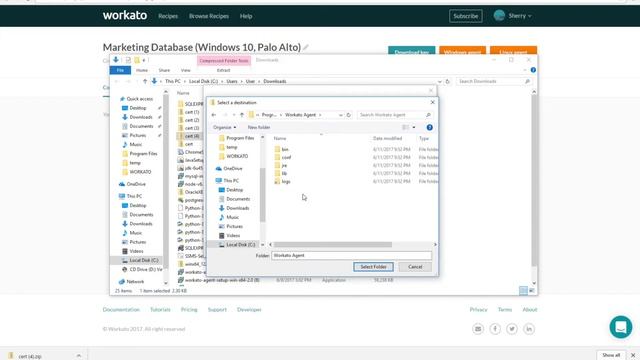640x360 pixels.
Task: Open Explorer ribbon help icon
Action: click(x=533, y=70)
